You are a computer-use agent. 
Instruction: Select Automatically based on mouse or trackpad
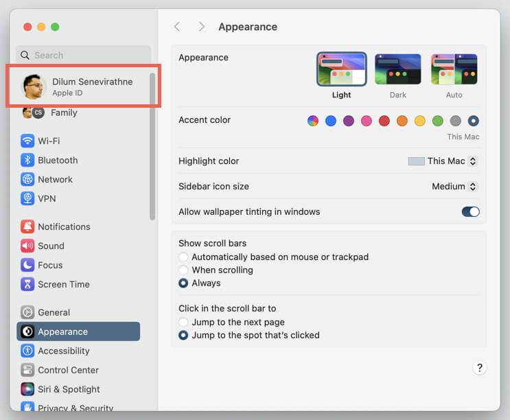tap(183, 257)
